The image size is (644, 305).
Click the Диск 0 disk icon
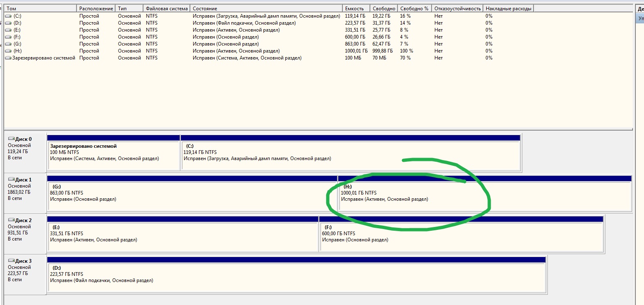point(11,139)
